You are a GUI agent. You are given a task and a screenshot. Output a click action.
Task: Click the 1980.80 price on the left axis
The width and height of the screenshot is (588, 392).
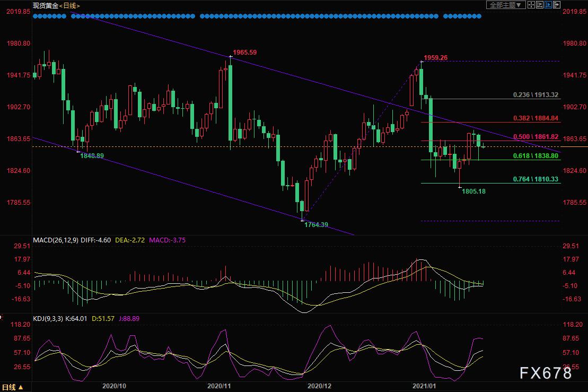[x=19, y=43]
